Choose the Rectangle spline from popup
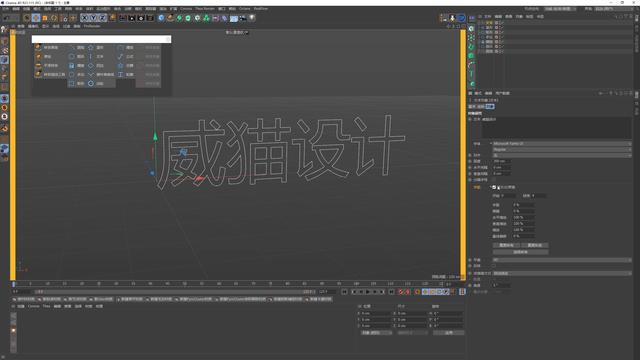 tap(76, 84)
